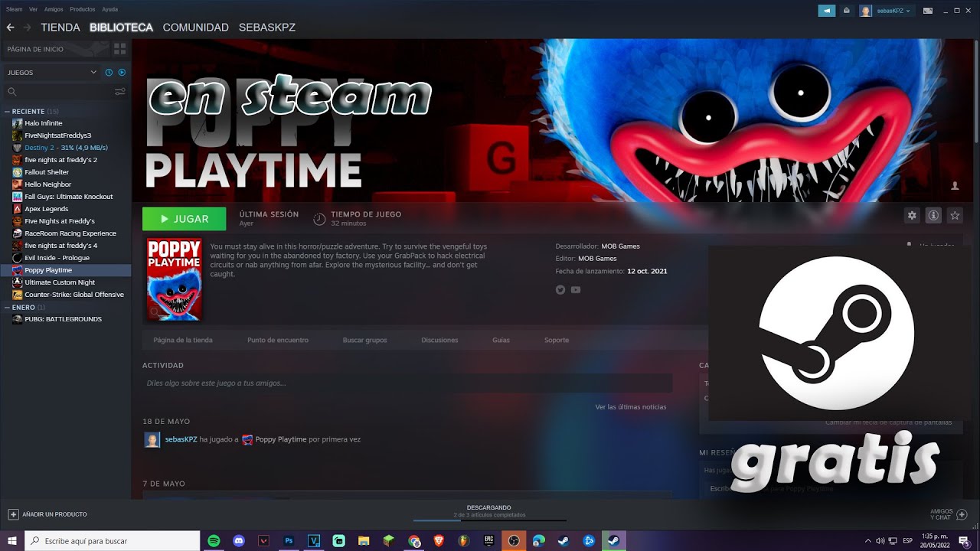980x551 pixels.
Task: Select the BIBLIOTECA tab
Action: (121, 28)
